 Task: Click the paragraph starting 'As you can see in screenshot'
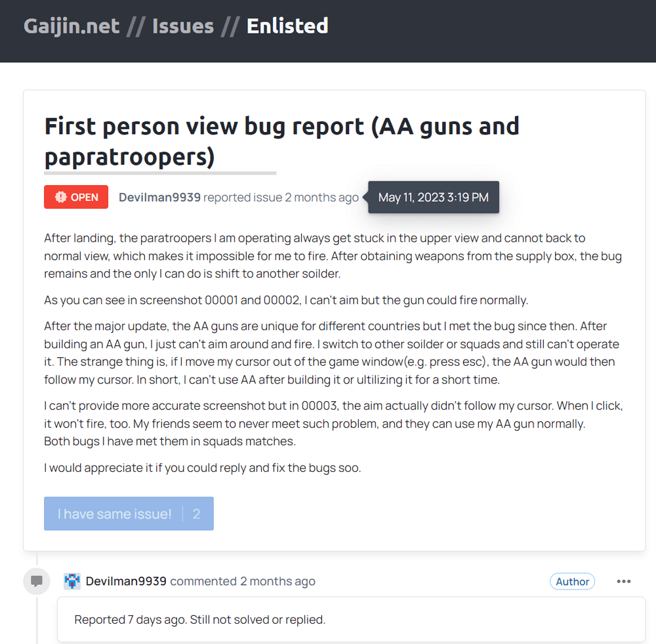pos(286,300)
